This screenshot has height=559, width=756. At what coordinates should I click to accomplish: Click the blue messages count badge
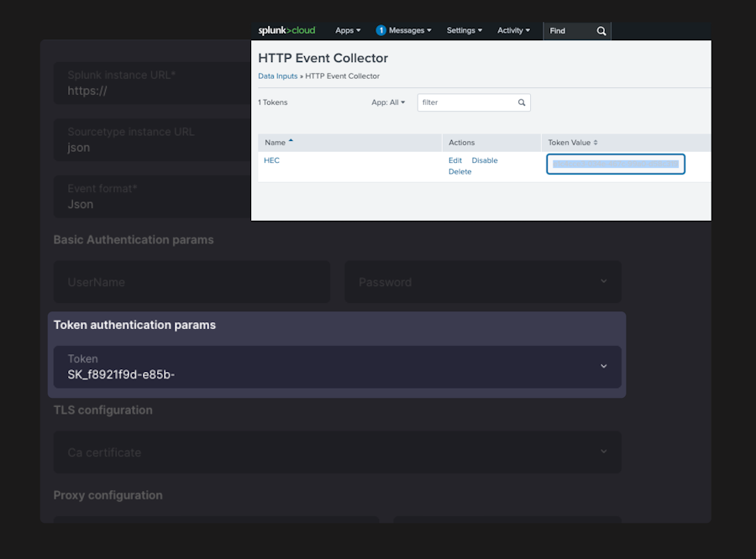tap(381, 30)
